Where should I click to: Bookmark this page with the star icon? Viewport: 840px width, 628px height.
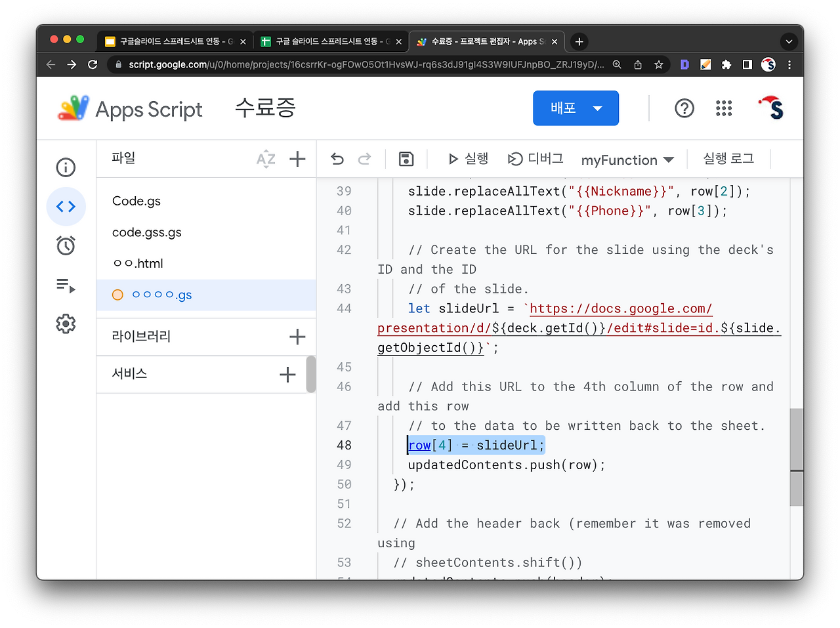(x=659, y=64)
